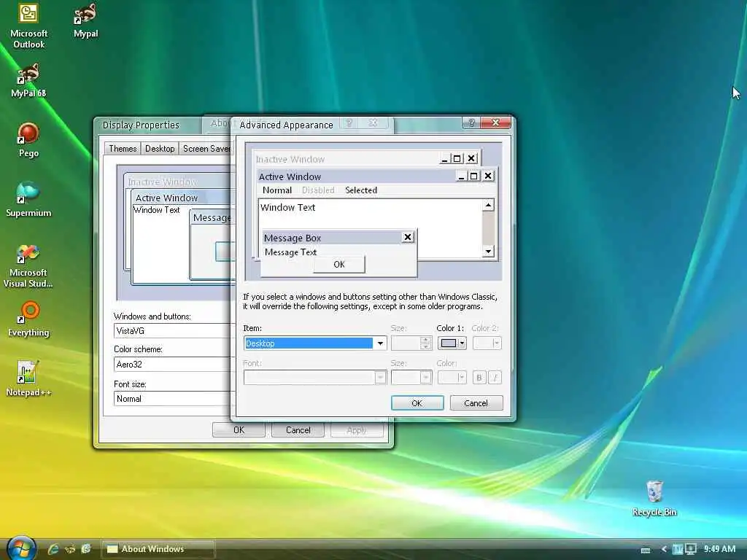Click Cancel in Advanced Appearance dialog
747x560 pixels.
click(x=476, y=402)
